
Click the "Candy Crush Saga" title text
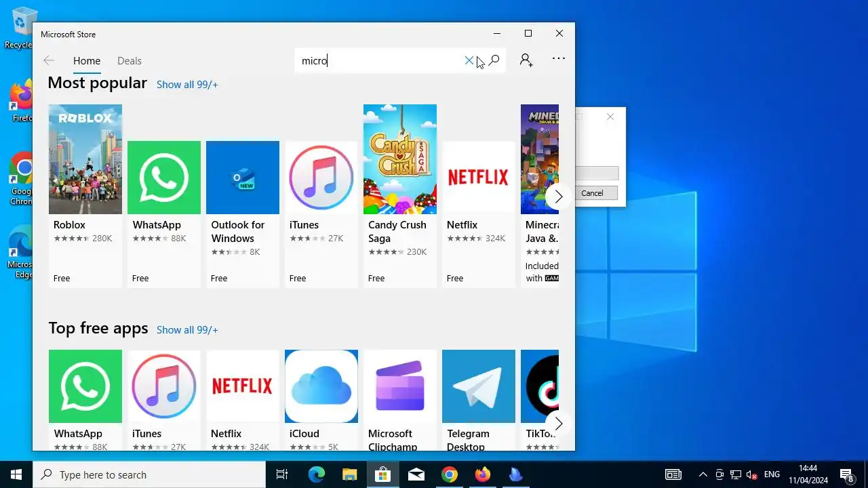coord(397,232)
